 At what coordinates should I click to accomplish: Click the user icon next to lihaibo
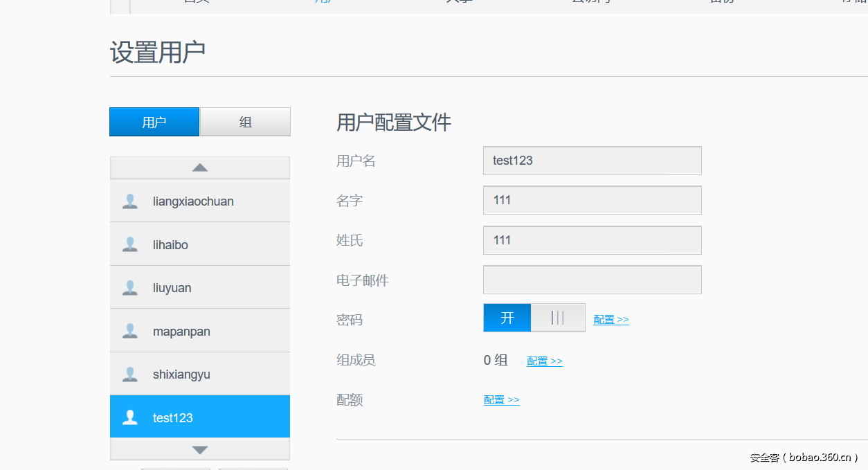[129, 244]
